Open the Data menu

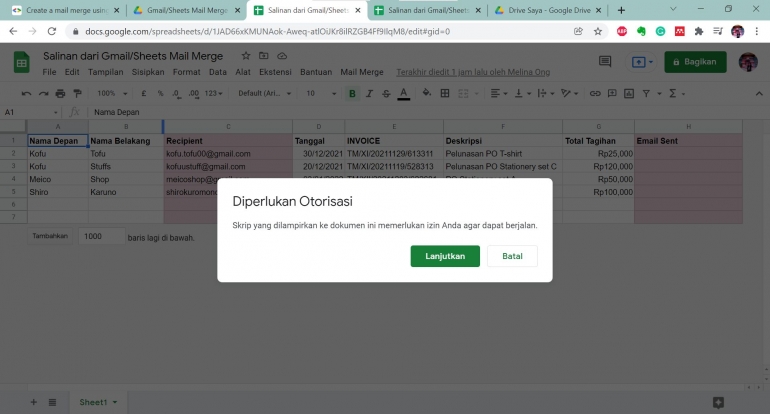218,72
